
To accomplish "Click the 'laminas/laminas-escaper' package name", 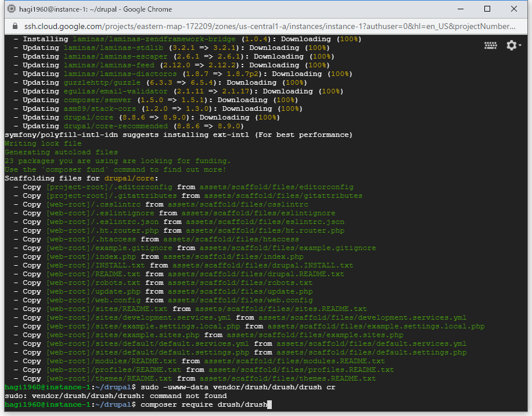I will [x=116, y=57].
